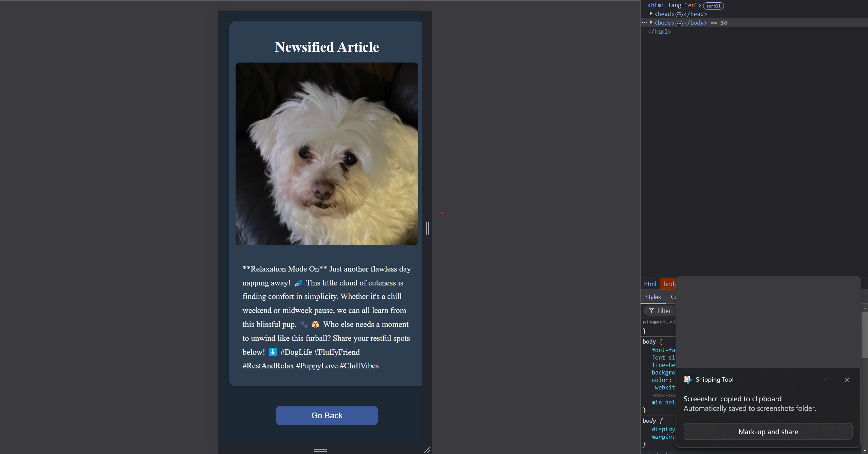Click the viewport corner diagonal resize handle
Image resolution: width=868 pixels, height=454 pixels.
[427, 450]
